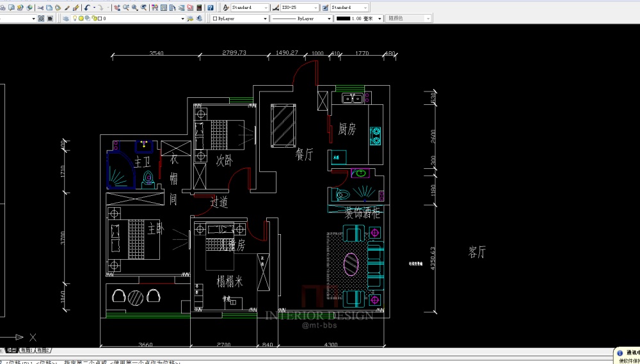
Task: Click the Zoom Realtime magnifier icon
Action: point(125,8)
